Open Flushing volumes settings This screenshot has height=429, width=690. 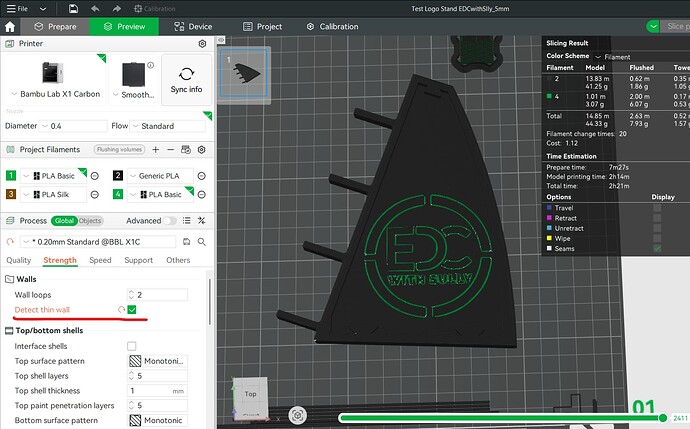click(119, 150)
